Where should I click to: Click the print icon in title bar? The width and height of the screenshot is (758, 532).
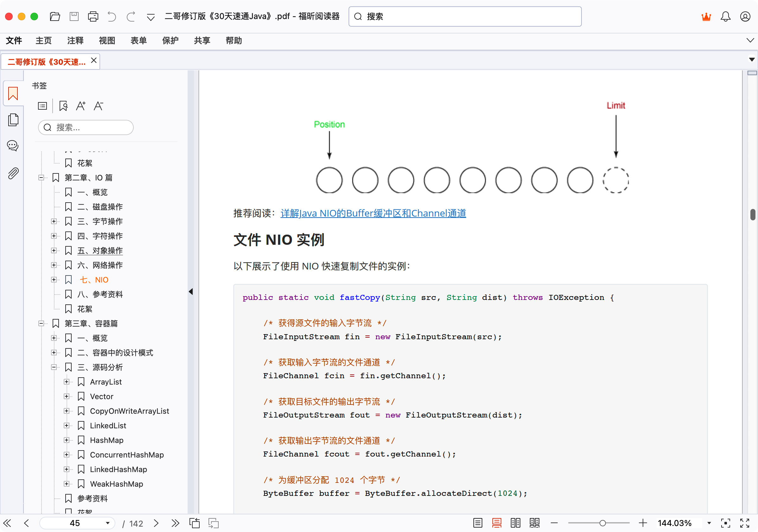[x=93, y=16]
